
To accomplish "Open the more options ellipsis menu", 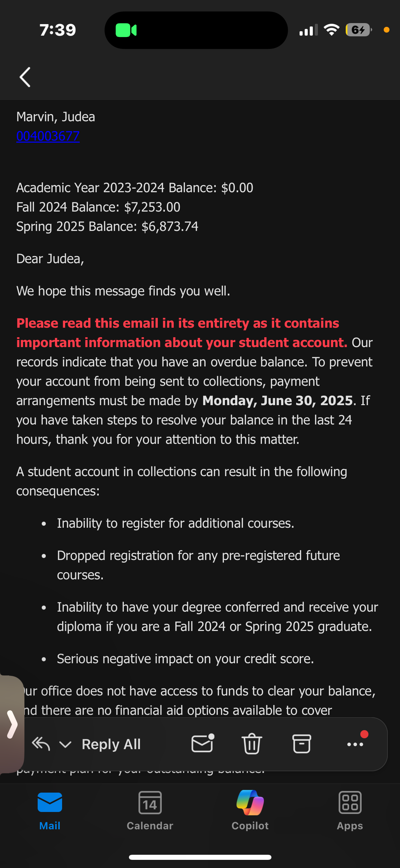I will click(355, 744).
